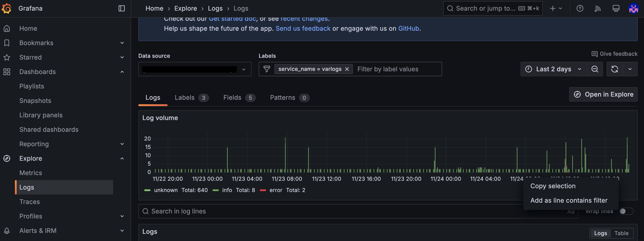The width and height of the screenshot is (644, 241).
Task: Collapse the Explore section
Action: pyautogui.click(x=122, y=158)
